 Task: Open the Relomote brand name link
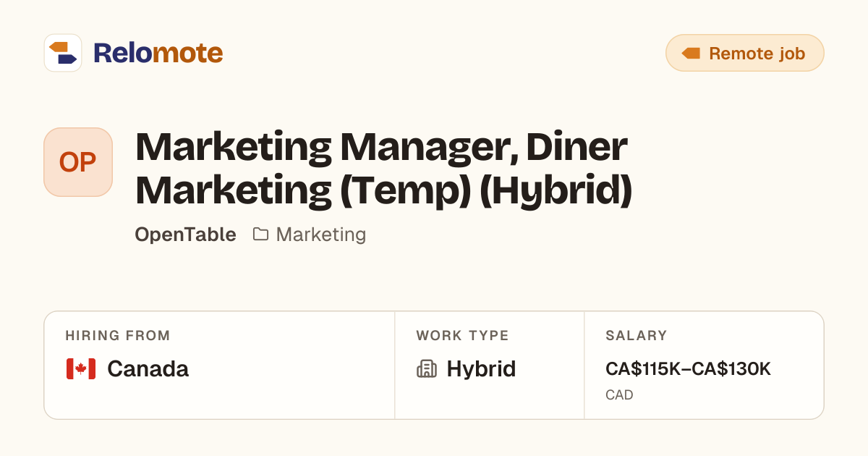(158, 53)
